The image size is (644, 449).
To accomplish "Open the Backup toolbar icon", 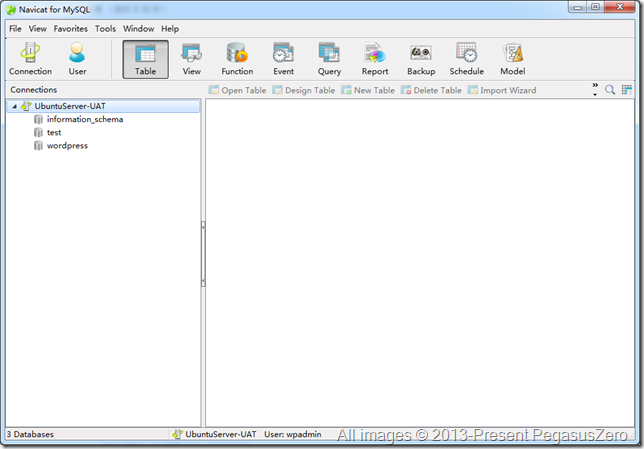I will [x=421, y=59].
